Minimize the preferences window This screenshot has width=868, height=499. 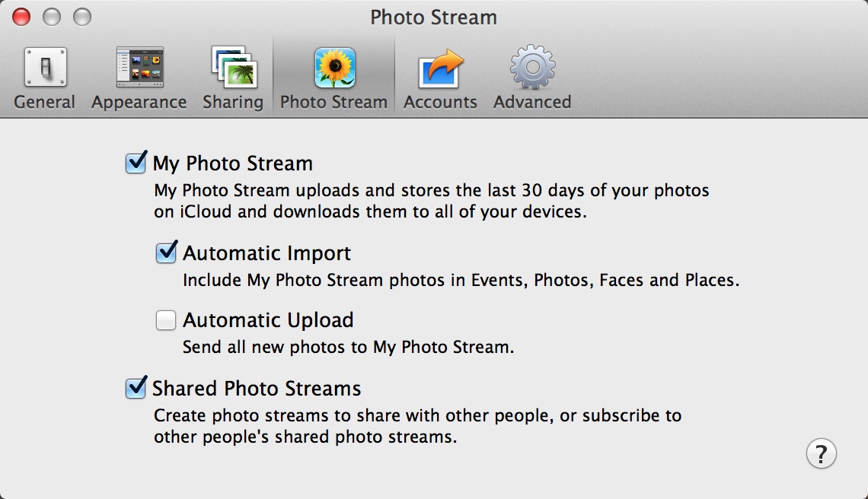pos(52,16)
